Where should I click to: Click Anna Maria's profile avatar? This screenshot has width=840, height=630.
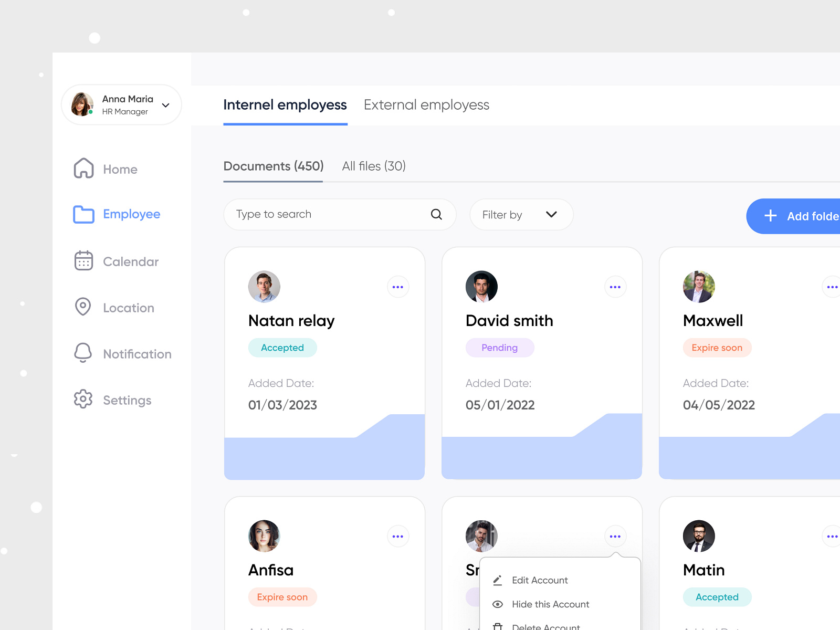point(82,104)
